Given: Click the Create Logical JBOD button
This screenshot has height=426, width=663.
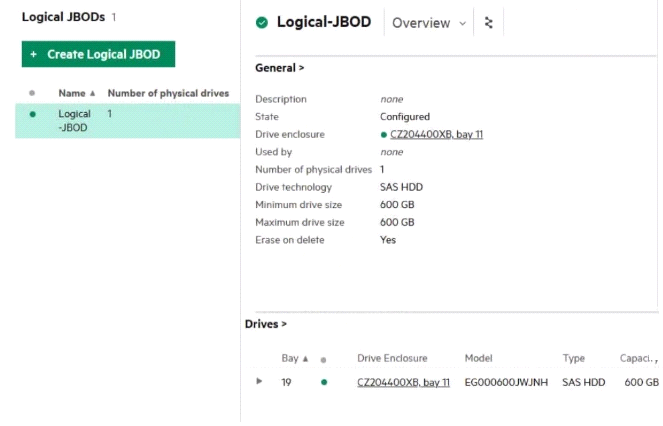Looking at the screenshot, I should (98, 54).
